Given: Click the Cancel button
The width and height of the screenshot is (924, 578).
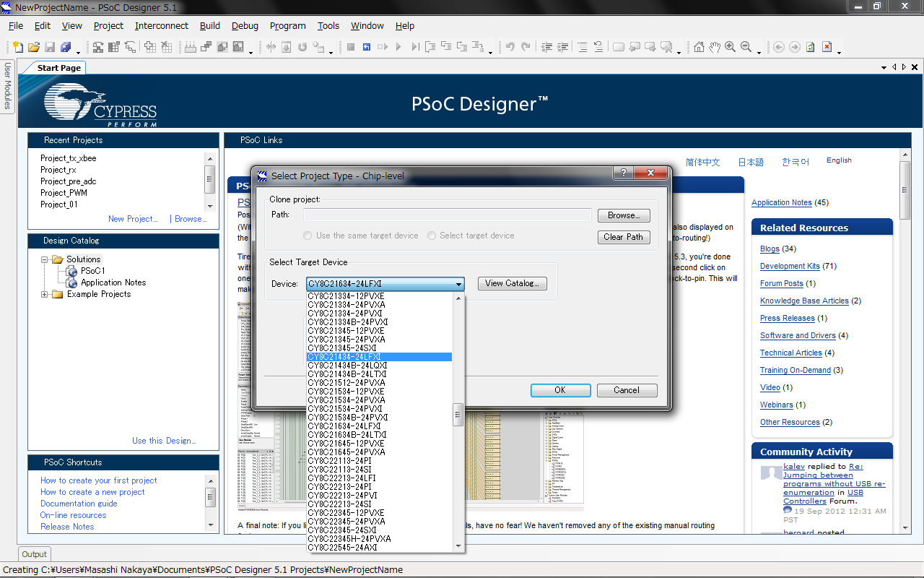Looking at the screenshot, I should [x=627, y=390].
